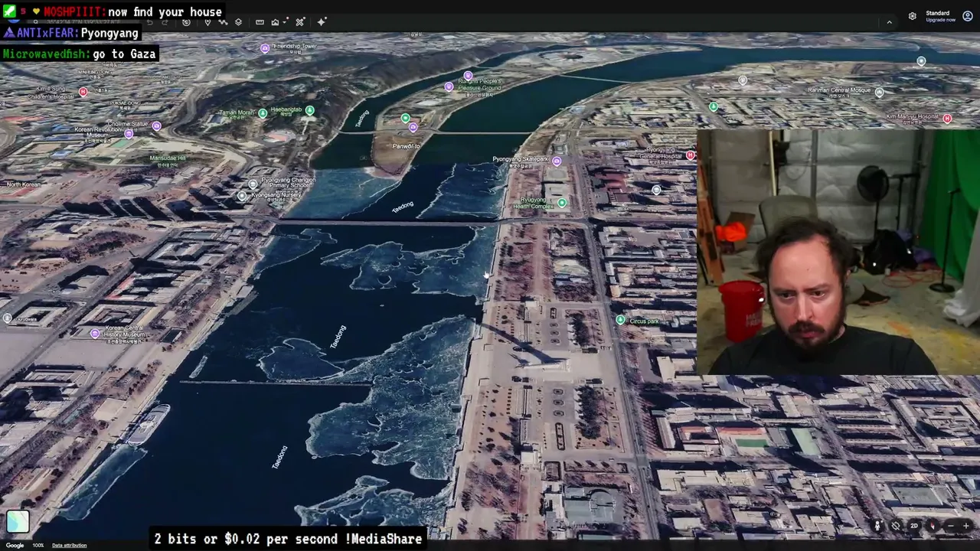Click the Panwol-to island label

click(x=407, y=146)
